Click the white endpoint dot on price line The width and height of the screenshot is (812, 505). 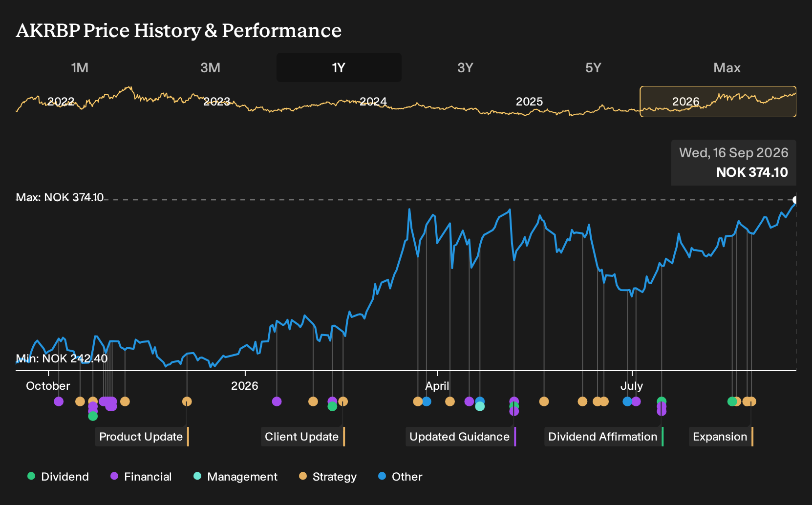795,200
